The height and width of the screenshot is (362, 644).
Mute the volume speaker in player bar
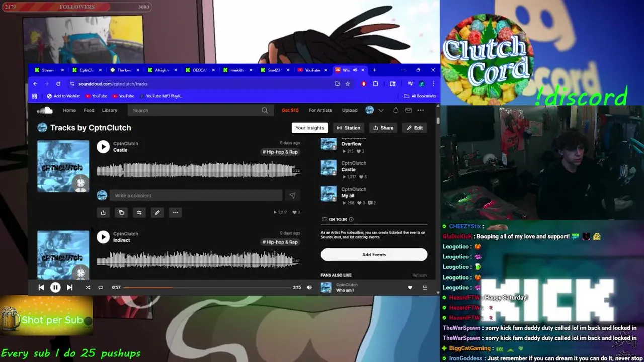309,287
